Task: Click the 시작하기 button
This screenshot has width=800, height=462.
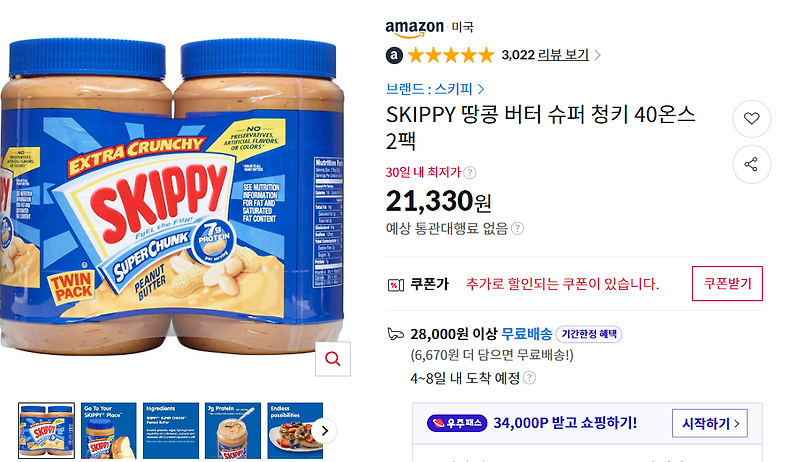Action: click(710, 423)
